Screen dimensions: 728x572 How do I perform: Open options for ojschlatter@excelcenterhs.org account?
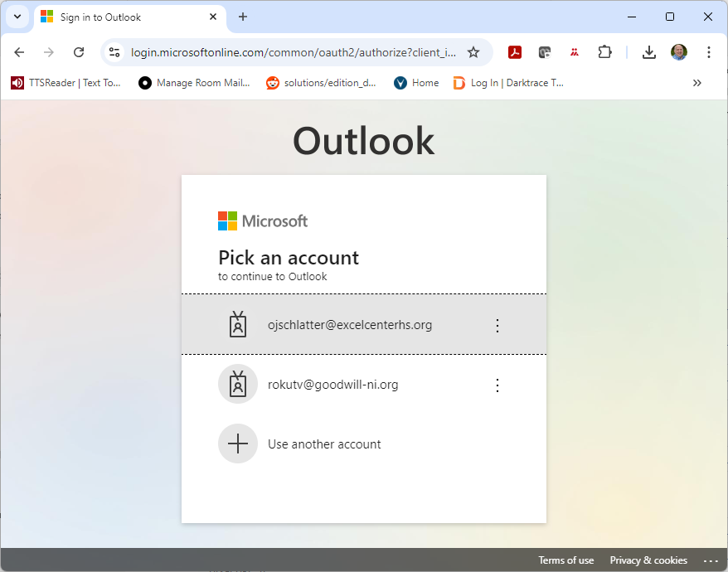[x=497, y=326]
